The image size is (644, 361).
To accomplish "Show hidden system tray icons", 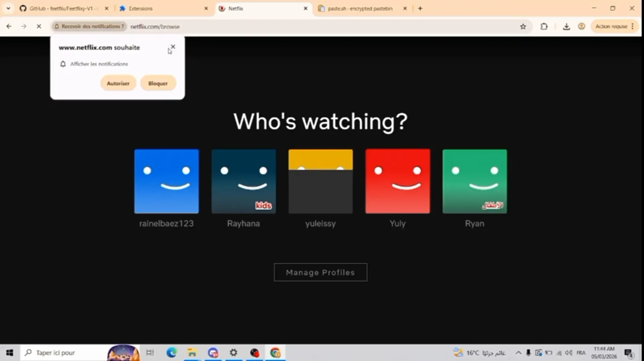I will (x=518, y=353).
